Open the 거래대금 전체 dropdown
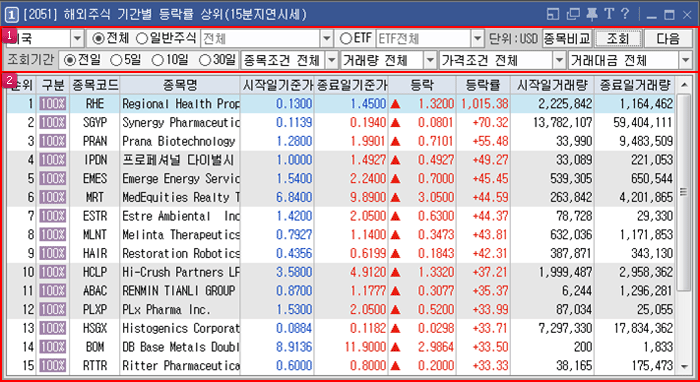The height and width of the screenshot is (382, 700). [x=686, y=60]
